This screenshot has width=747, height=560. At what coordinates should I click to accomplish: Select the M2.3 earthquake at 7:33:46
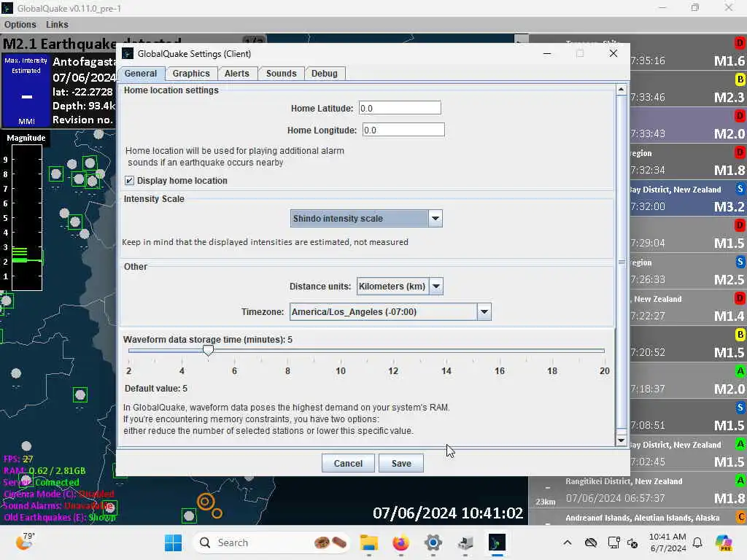coord(689,89)
